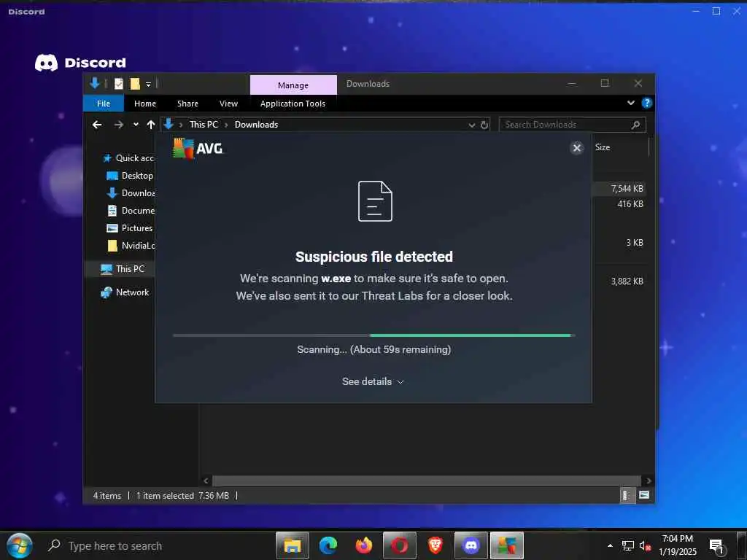Image resolution: width=747 pixels, height=560 pixels.
Task: Open the notification center icon
Action: (716, 546)
